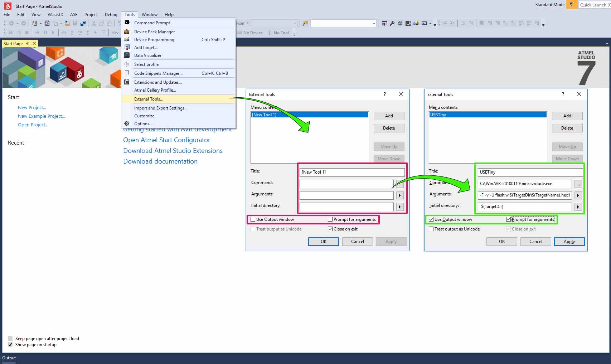Click the single-floppy Save toolbar icon

tap(75, 23)
